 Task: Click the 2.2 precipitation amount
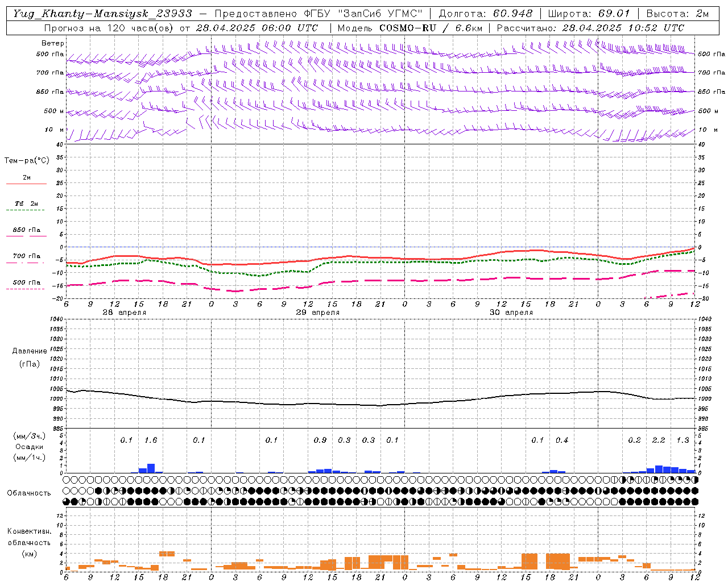659,440
